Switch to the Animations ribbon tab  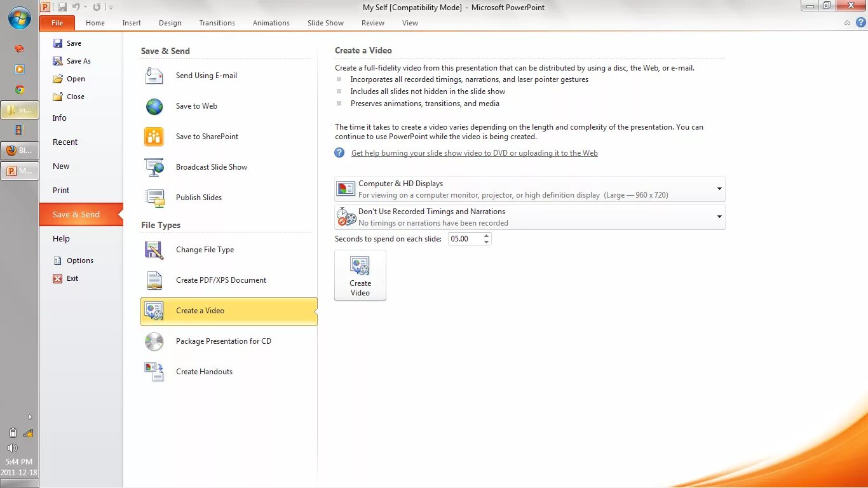coord(271,23)
